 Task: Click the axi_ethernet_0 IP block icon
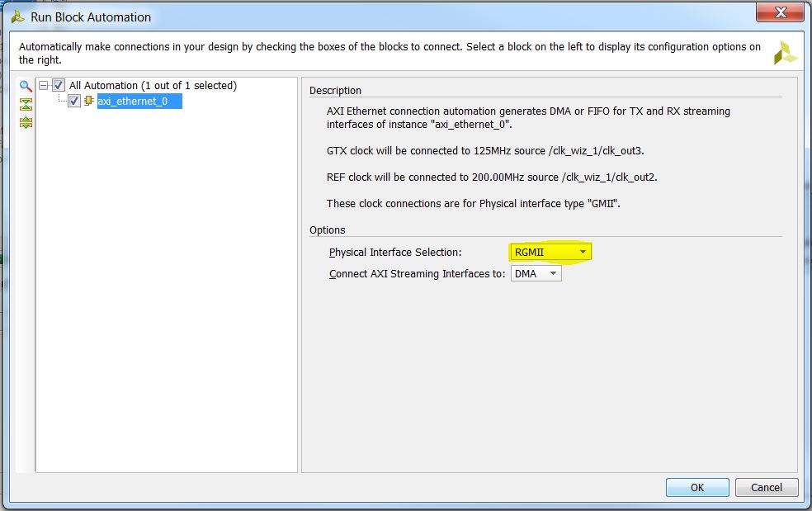[88, 101]
